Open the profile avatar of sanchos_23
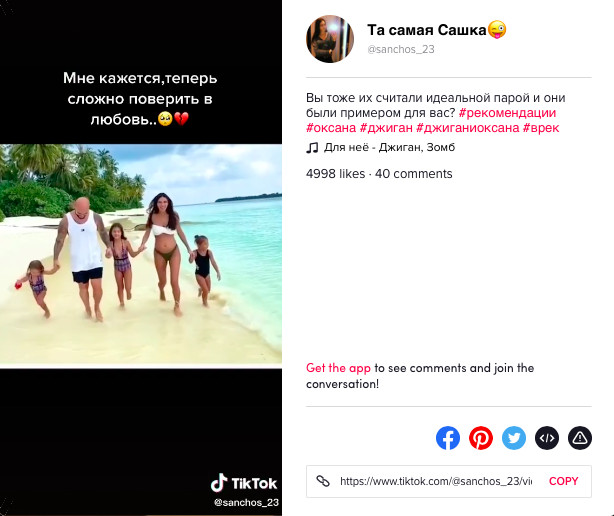 pos(330,39)
